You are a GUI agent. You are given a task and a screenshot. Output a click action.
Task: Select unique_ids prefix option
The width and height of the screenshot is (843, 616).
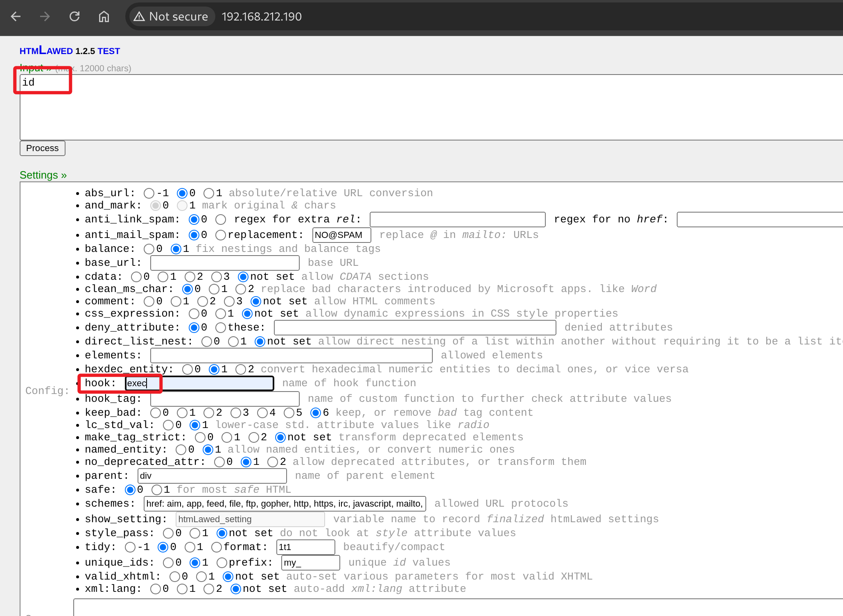click(x=222, y=562)
